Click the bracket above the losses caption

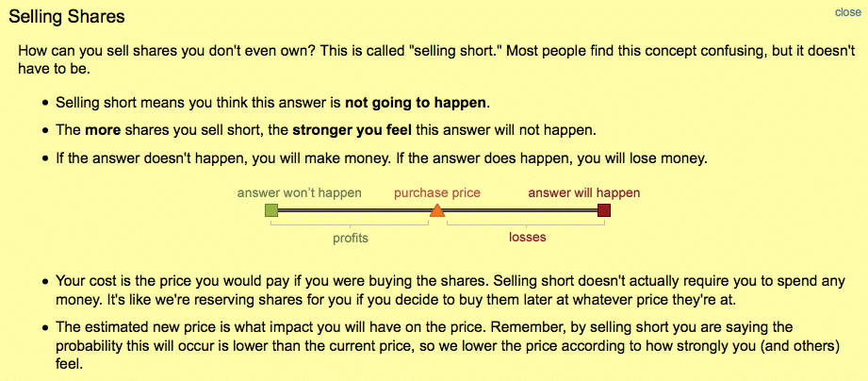(526, 224)
